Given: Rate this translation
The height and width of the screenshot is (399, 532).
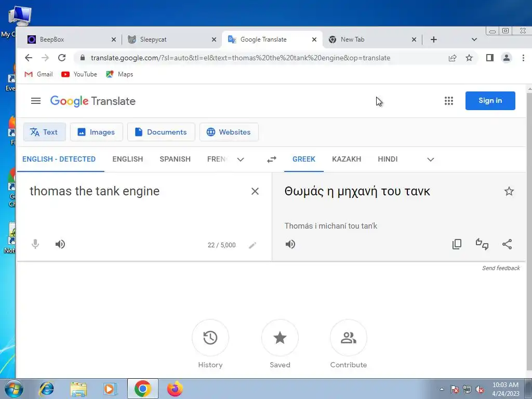Looking at the screenshot, I should [x=482, y=244].
